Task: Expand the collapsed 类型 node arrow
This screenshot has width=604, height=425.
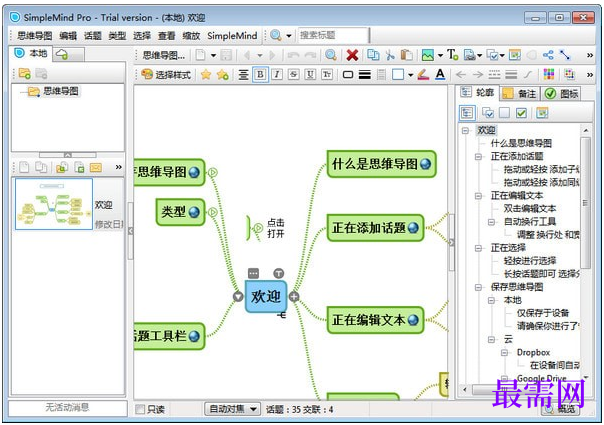Action: 213,212
